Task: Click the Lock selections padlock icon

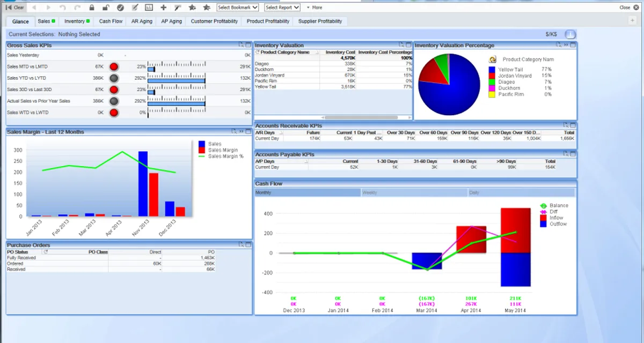Action: pos(92,8)
